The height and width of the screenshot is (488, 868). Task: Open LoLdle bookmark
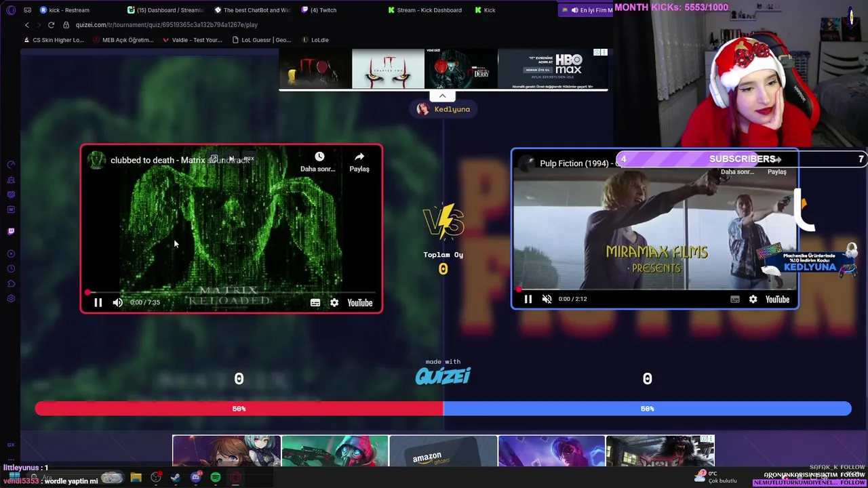pos(315,40)
